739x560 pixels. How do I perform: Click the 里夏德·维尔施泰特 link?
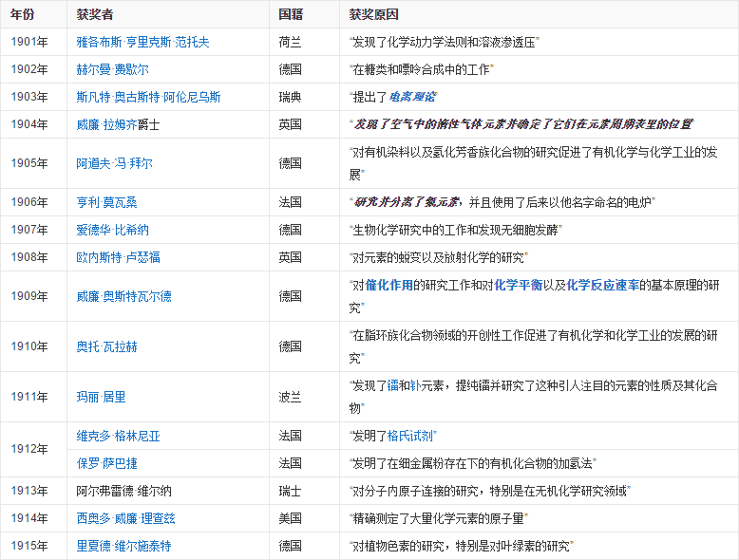click(123, 546)
